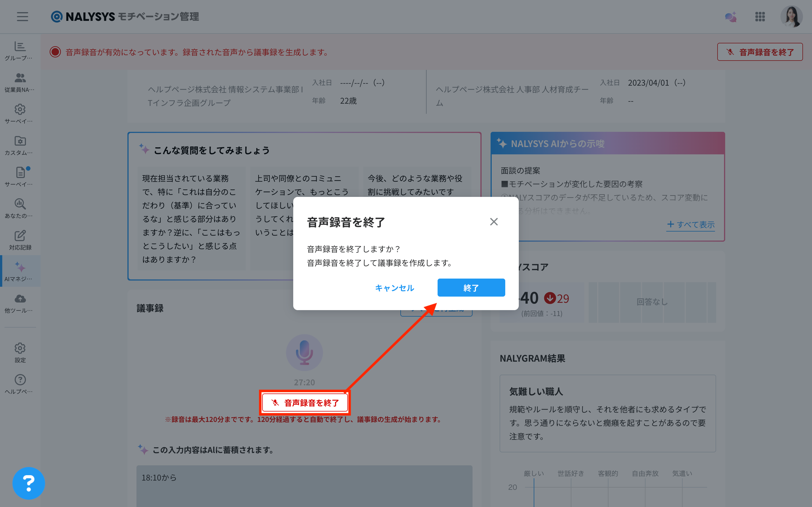Click 音声録音を終了 button in top banner
Viewport: 812px width, 507px height.
(760, 52)
